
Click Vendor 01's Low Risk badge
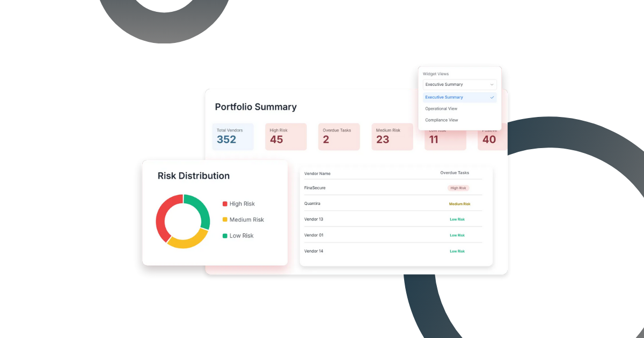(x=457, y=235)
